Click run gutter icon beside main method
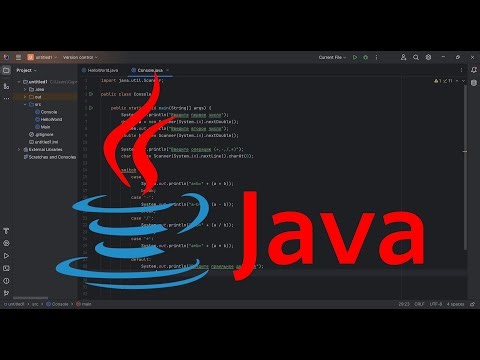480x360 pixels. coord(91,108)
